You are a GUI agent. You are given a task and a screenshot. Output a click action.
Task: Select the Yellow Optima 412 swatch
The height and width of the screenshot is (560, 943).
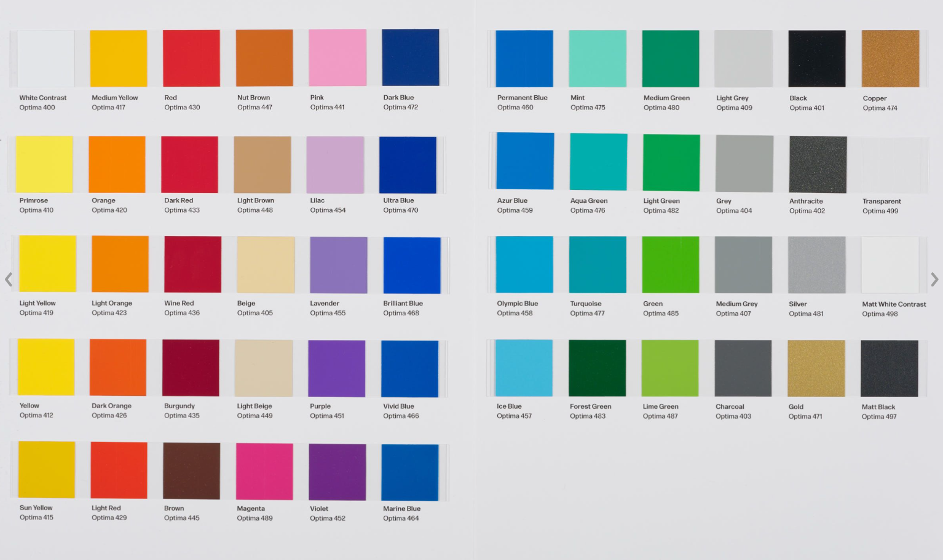point(46,367)
